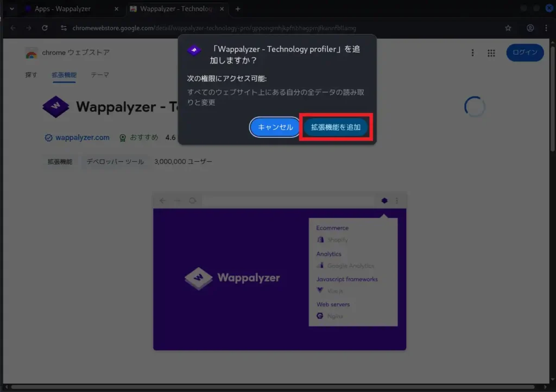
Task: Click the Google apps grid icon
Action: pos(491,53)
